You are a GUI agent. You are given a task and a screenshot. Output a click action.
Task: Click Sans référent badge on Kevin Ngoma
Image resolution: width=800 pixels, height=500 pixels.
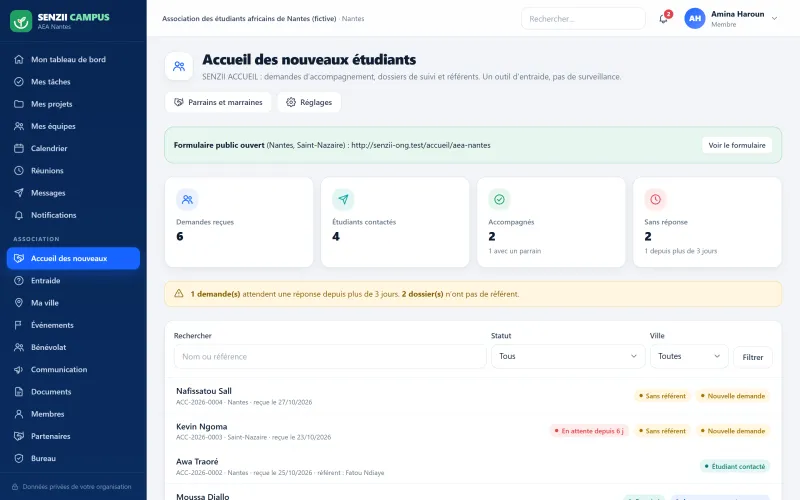point(662,431)
